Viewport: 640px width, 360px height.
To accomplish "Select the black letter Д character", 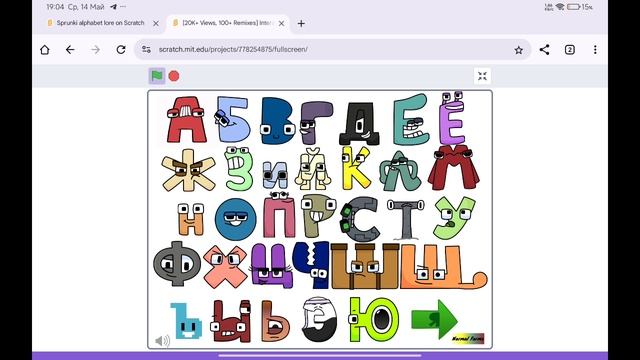I will coord(360,123).
